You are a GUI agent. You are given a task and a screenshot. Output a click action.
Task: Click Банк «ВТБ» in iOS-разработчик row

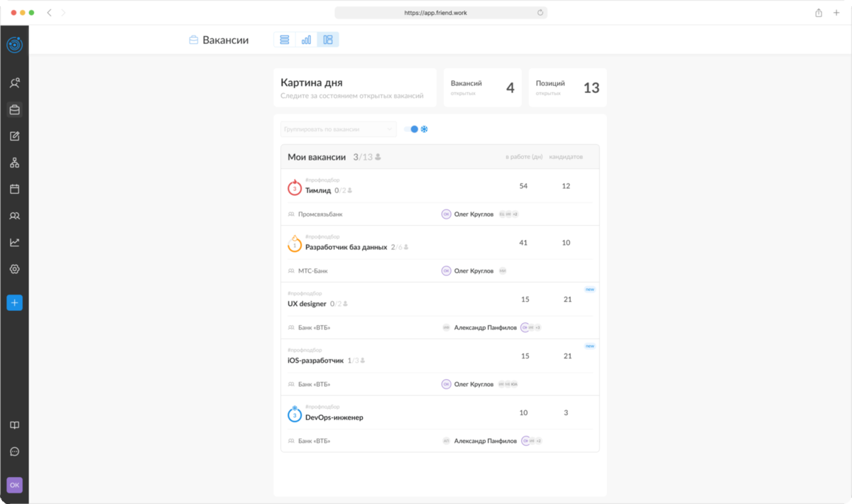(314, 384)
